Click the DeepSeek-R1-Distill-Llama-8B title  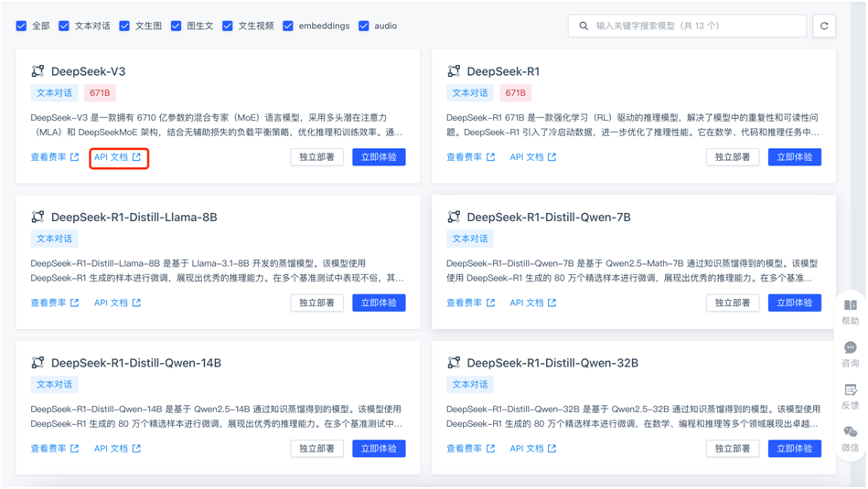134,217
